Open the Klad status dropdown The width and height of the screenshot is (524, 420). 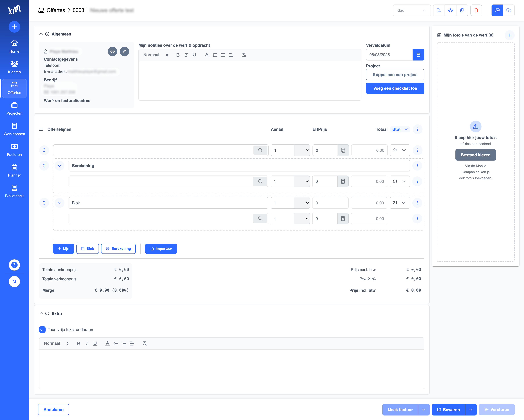pos(411,10)
